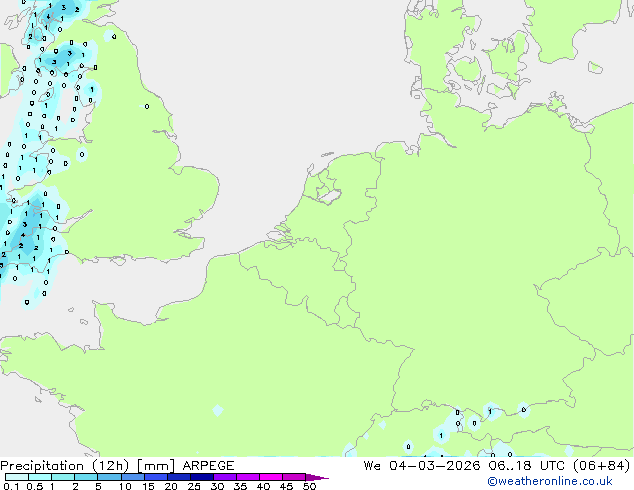Click the legend label '30'
The image size is (634, 490).
click(217, 486)
